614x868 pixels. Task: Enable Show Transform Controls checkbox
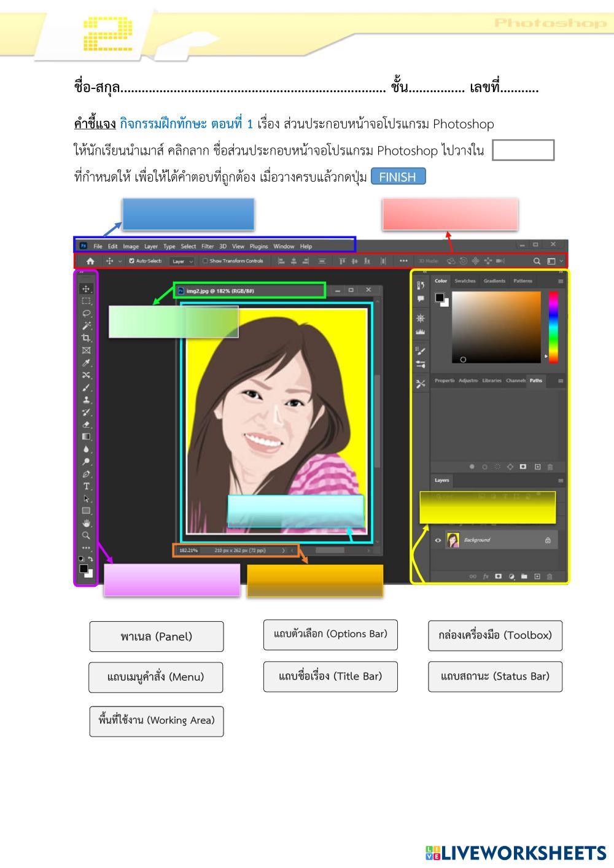205,261
